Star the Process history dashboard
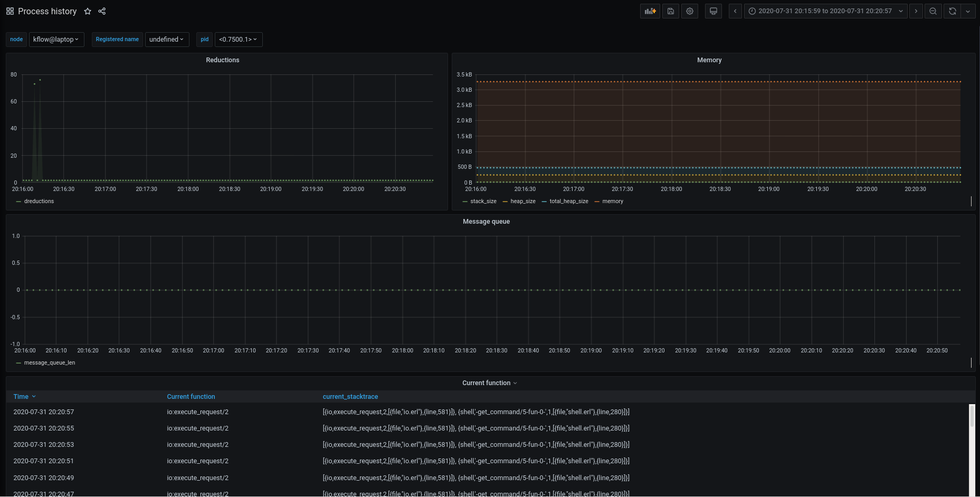980x497 pixels. [x=88, y=11]
